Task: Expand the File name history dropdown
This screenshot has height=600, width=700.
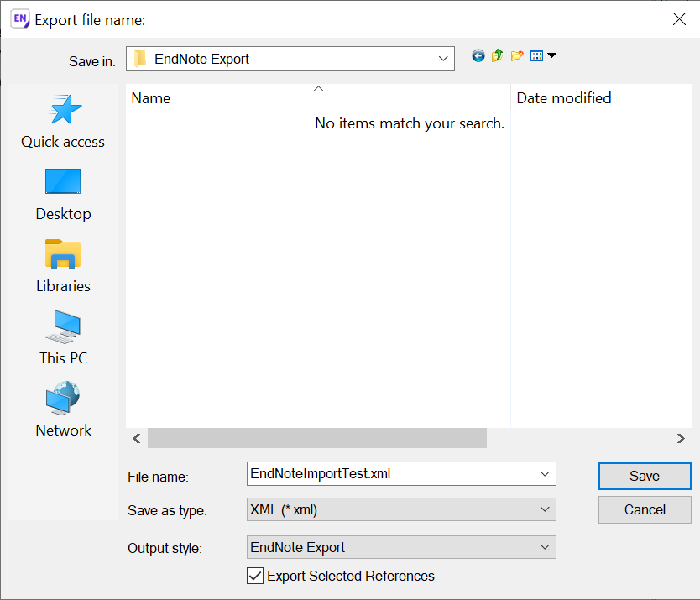Action: [x=544, y=473]
